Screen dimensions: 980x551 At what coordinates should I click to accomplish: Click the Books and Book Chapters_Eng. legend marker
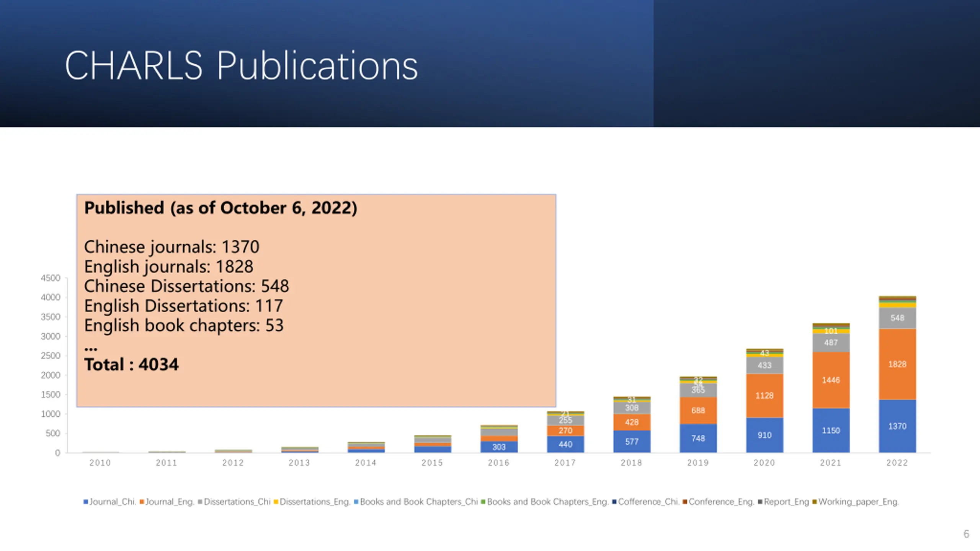483,502
